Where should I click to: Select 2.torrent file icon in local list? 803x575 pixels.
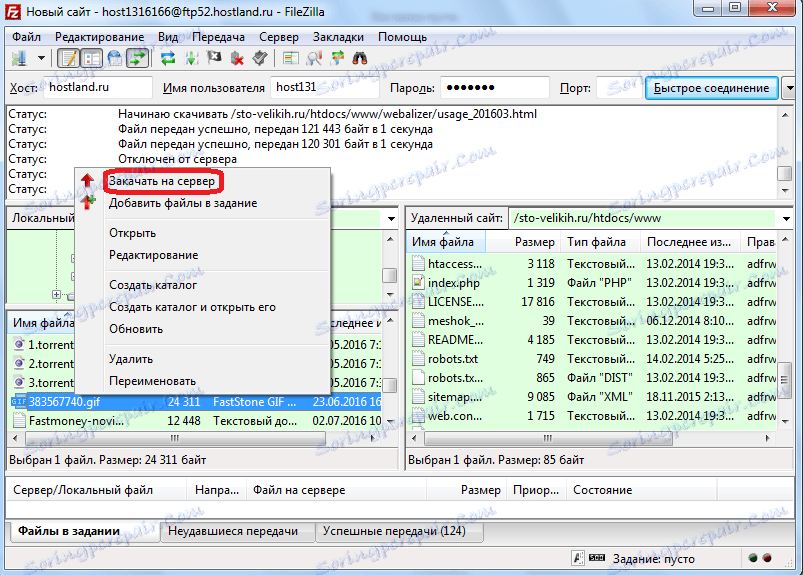click(x=19, y=364)
